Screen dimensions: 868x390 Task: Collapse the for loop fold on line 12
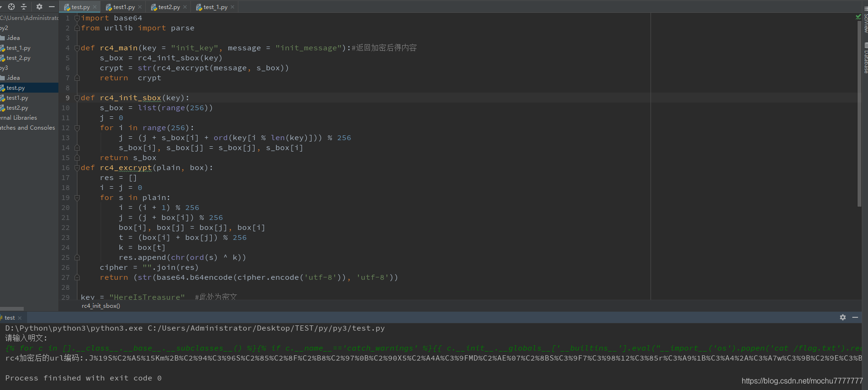pos(77,128)
